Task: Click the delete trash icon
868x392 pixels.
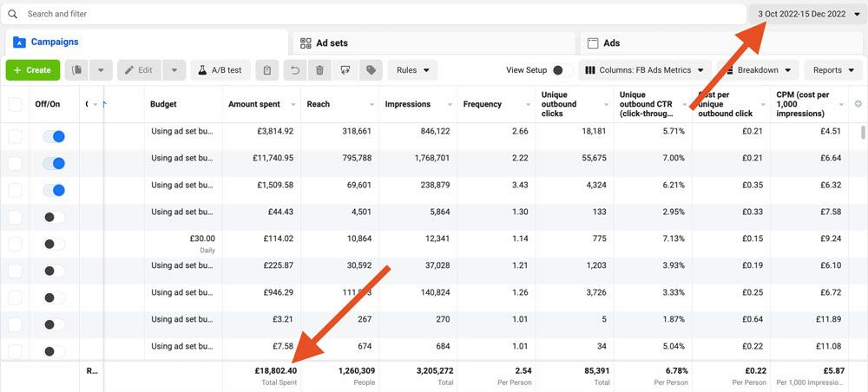Action: pyautogui.click(x=320, y=70)
